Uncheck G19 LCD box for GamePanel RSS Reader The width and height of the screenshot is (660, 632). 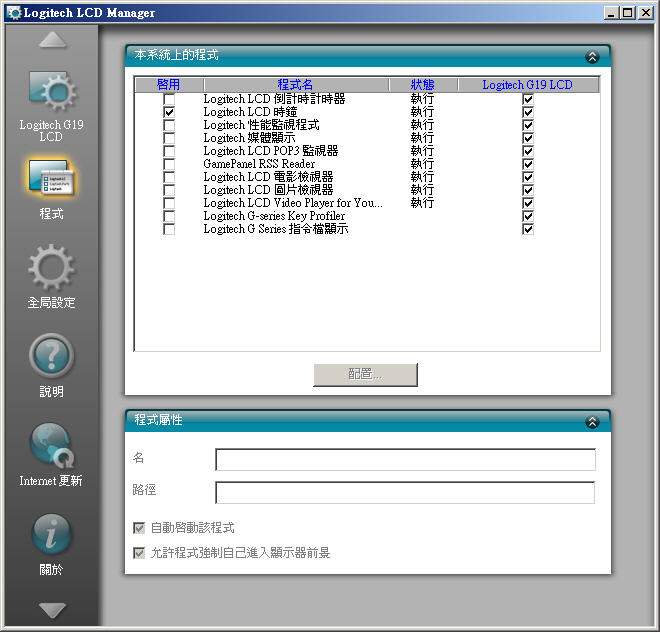(x=527, y=164)
